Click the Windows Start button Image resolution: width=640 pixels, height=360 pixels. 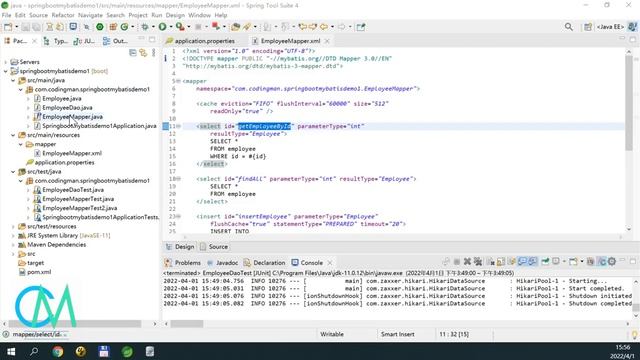[11, 351]
